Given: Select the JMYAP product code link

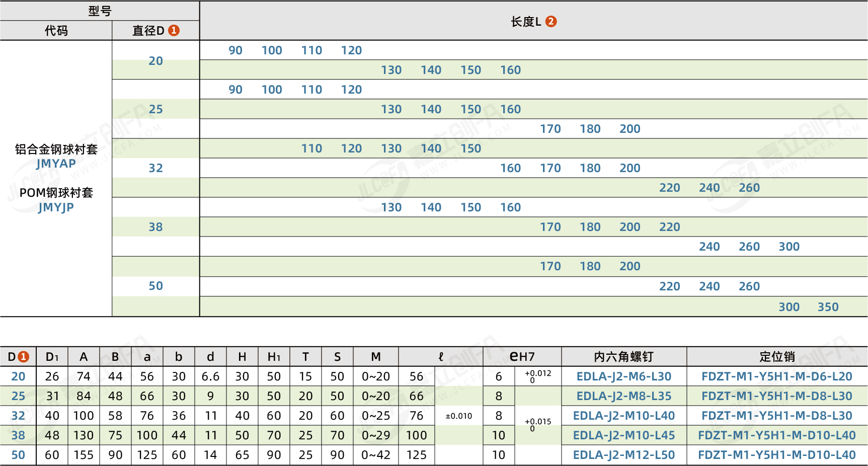Looking at the screenshot, I should tap(56, 163).
